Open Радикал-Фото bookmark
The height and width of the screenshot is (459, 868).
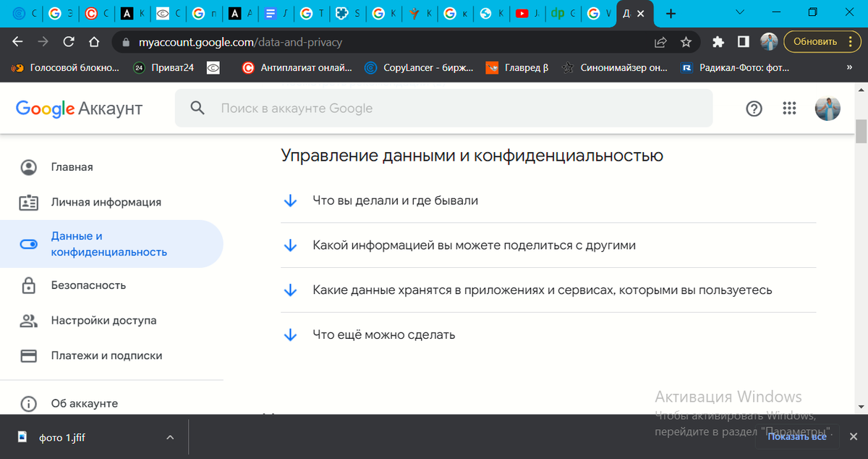click(736, 68)
